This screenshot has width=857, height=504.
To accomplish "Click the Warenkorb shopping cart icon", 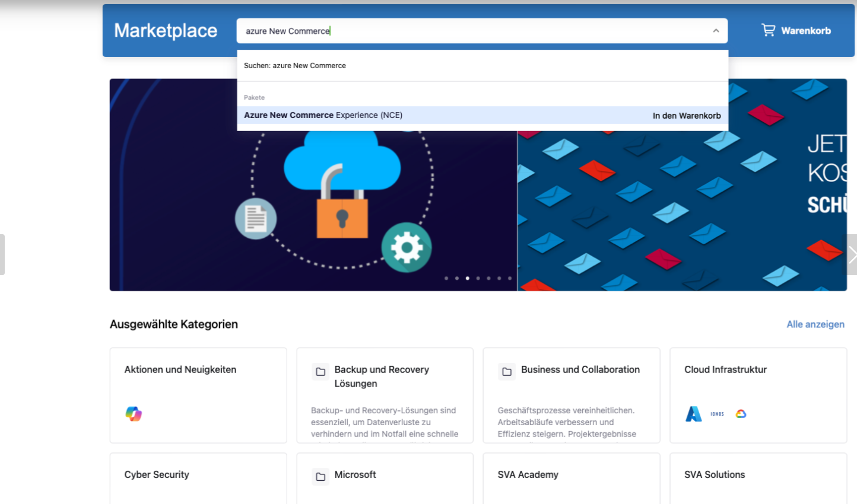I will pos(768,30).
